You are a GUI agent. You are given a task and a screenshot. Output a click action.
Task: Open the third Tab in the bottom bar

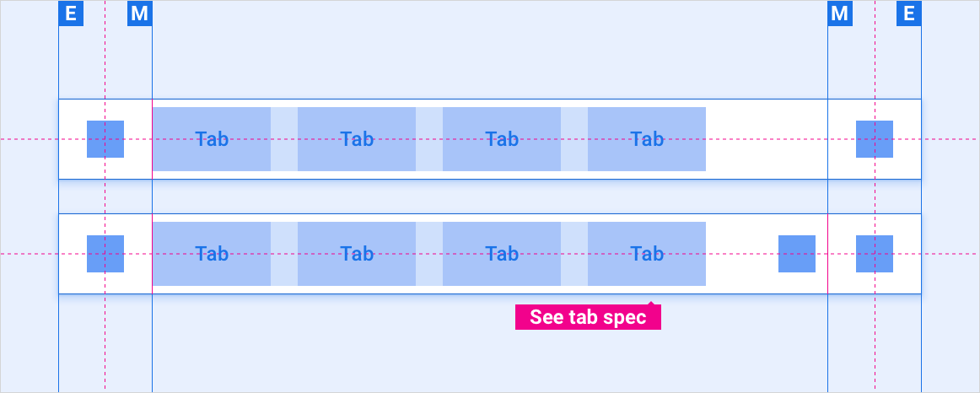pyautogui.click(x=502, y=254)
